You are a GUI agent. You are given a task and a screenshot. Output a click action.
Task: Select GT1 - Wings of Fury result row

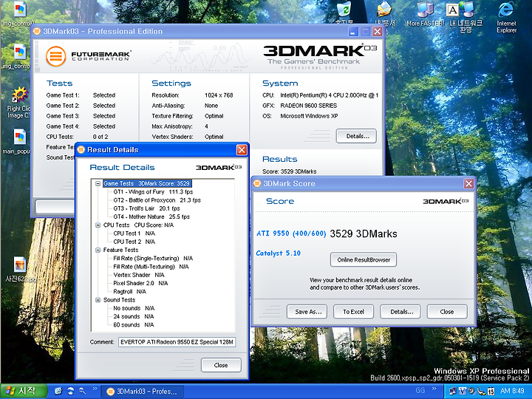(153, 192)
